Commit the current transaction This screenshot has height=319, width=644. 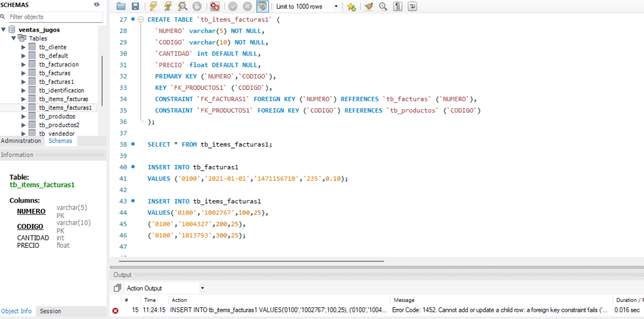[233, 6]
